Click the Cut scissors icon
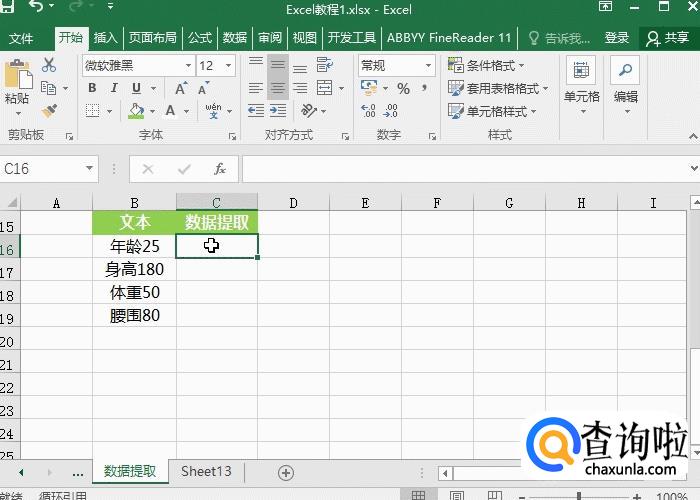 click(x=49, y=65)
